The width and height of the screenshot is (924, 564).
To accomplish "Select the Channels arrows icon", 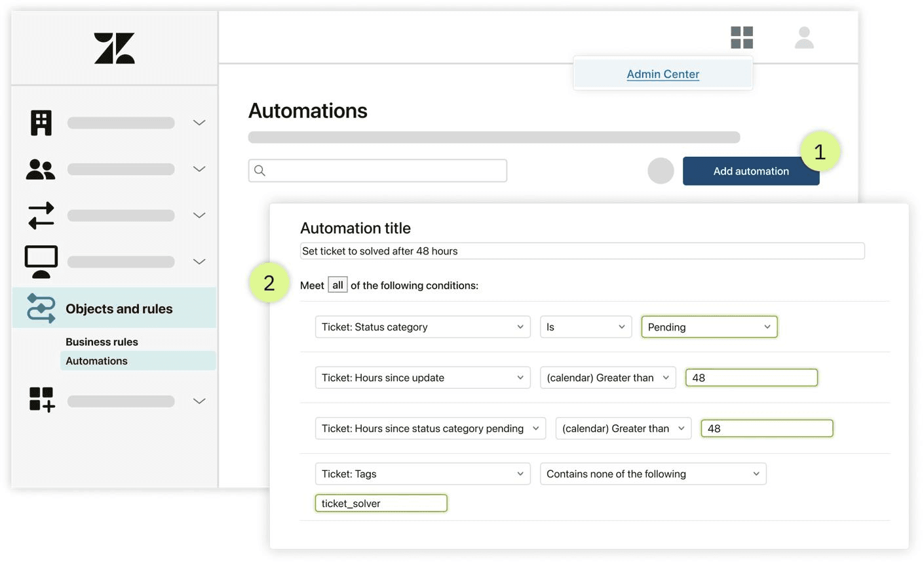I will tap(41, 215).
